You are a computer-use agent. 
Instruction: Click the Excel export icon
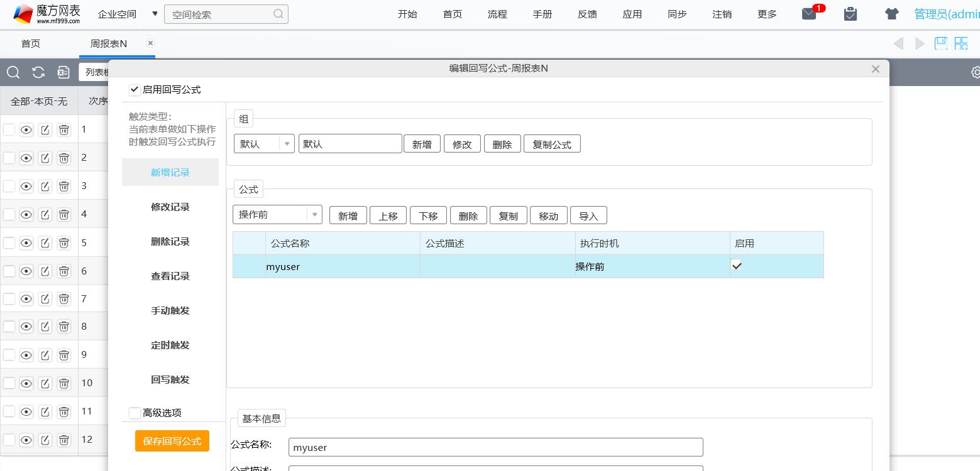click(x=63, y=72)
